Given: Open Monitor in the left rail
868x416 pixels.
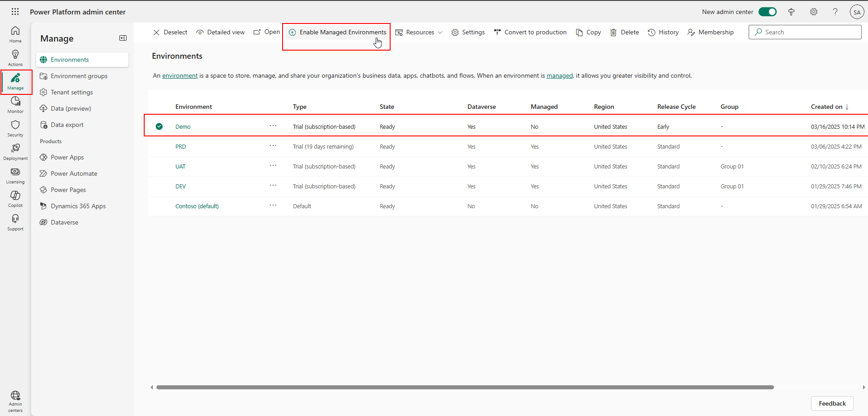Looking at the screenshot, I should 15,105.
